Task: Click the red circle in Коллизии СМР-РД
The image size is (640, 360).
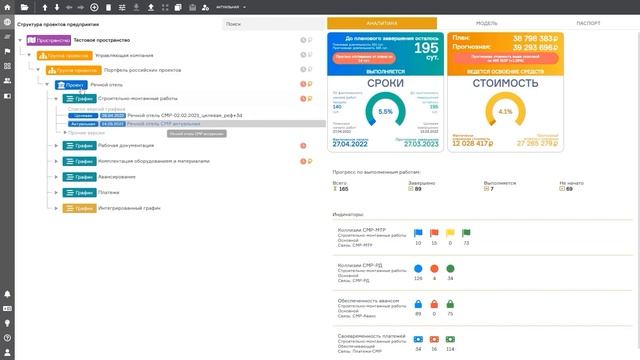Action: tap(434, 269)
